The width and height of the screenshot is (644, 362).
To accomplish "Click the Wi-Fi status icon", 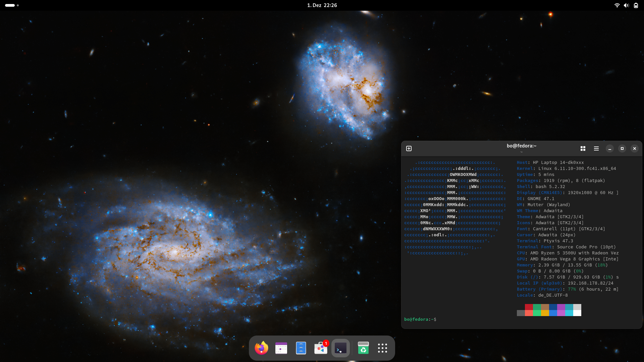I will point(617,5).
